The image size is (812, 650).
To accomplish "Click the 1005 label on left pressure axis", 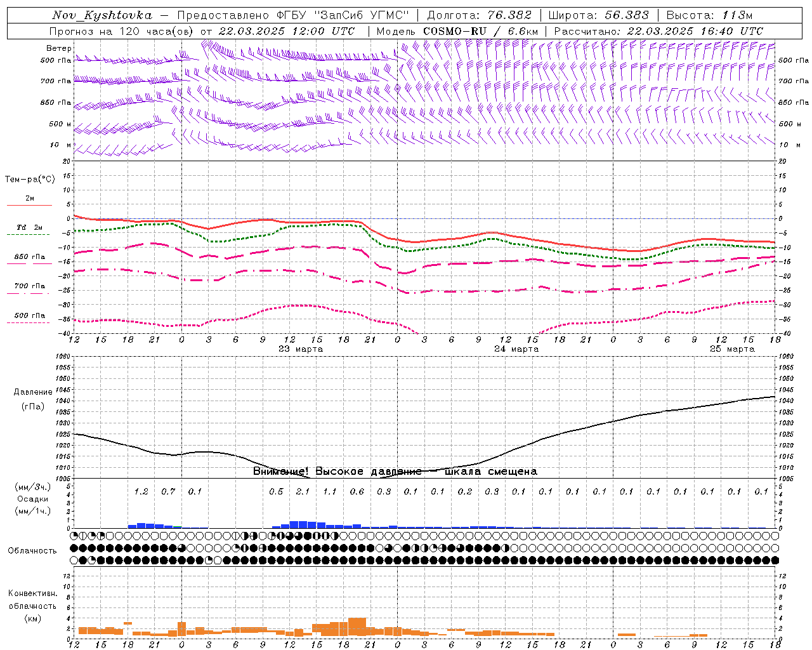I will (62, 478).
